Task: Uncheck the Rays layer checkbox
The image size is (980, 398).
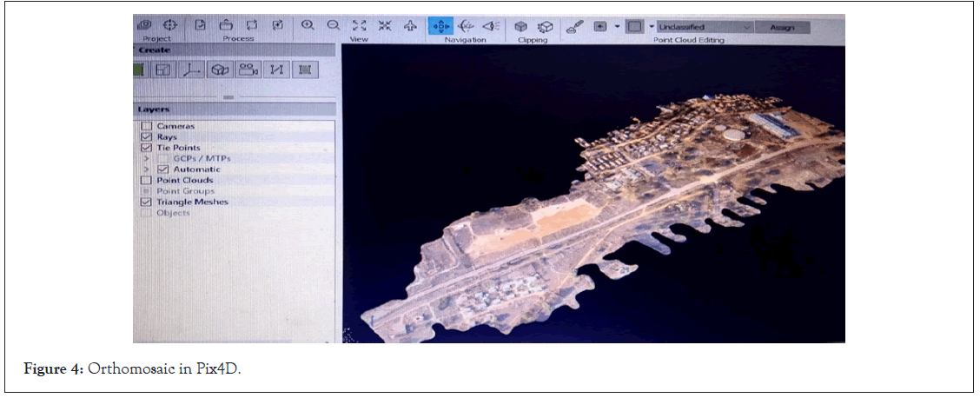Action: point(146,137)
